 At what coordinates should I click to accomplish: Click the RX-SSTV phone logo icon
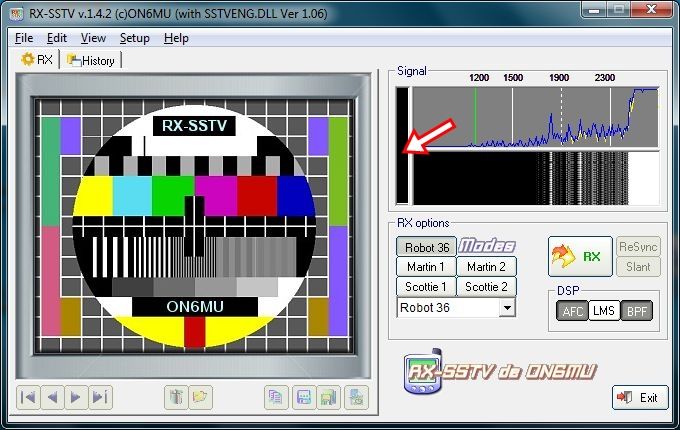pyautogui.click(x=423, y=371)
